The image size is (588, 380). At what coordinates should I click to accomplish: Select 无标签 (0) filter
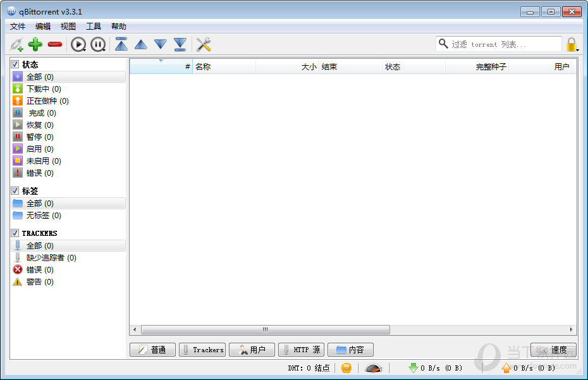click(68, 216)
